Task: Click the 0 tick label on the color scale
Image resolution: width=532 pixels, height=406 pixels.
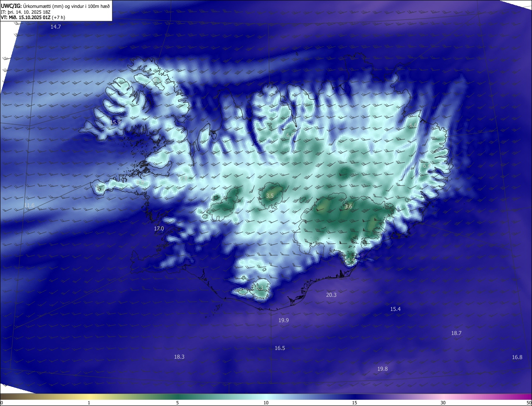Action: [2, 403]
